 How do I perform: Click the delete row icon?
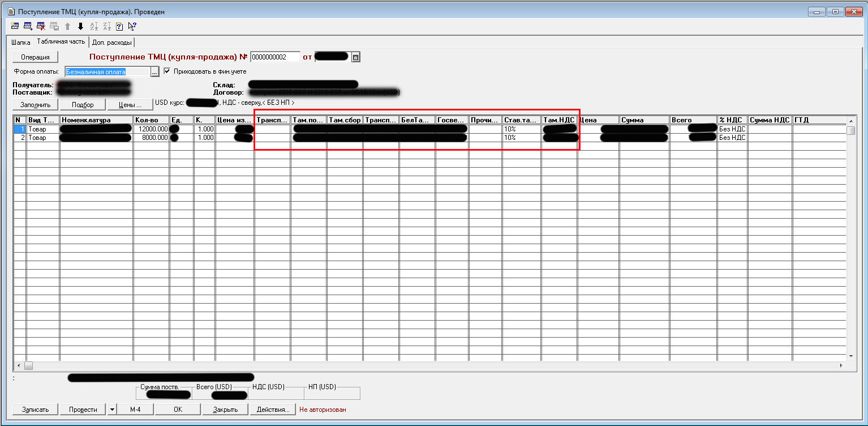pyautogui.click(x=41, y=26)
